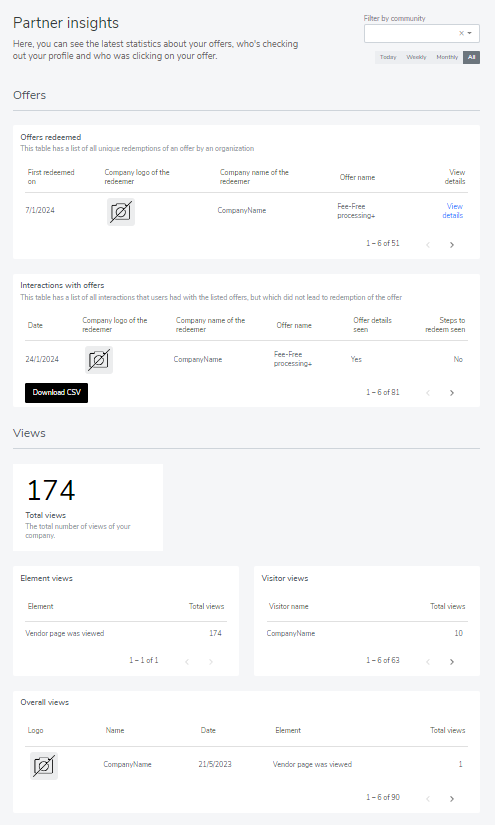This screenshot has height=825, width=495.
Task: Next page of Overall views table
Action: coord(452,799)
